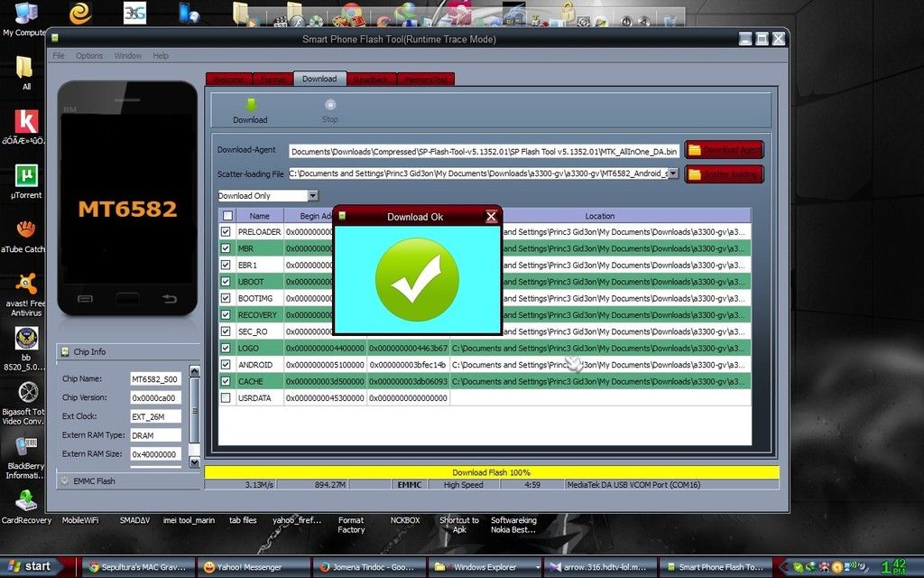Open the Options menu
The height and width of the screenshot is (578, 924).
[89, 56]
